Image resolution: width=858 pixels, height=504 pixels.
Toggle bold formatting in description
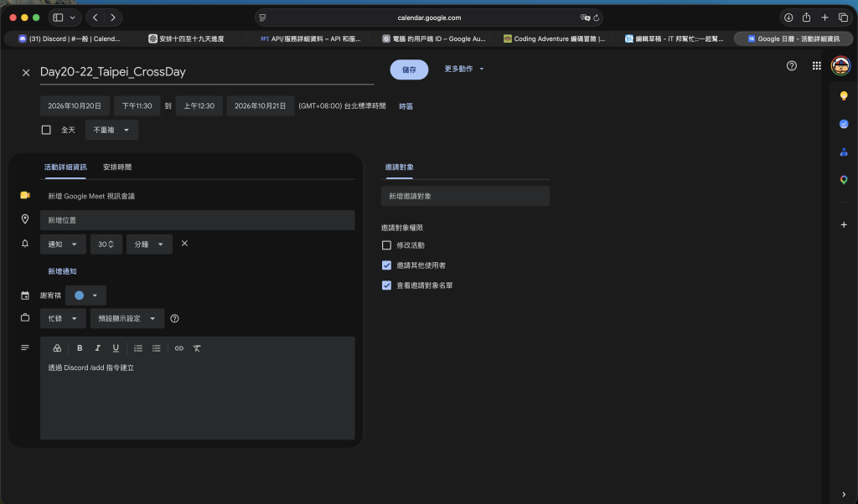point(80,348)
